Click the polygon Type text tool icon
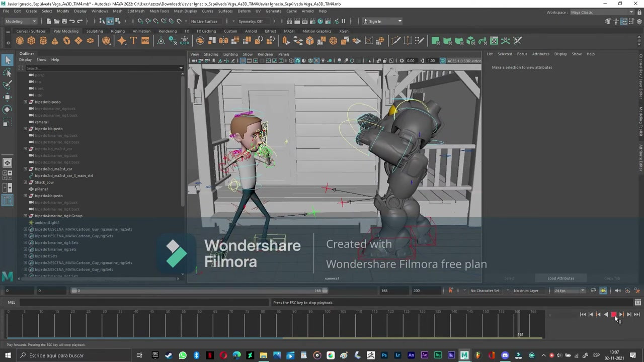This screenshot has width=644, height=362. [x=133, y=41]
